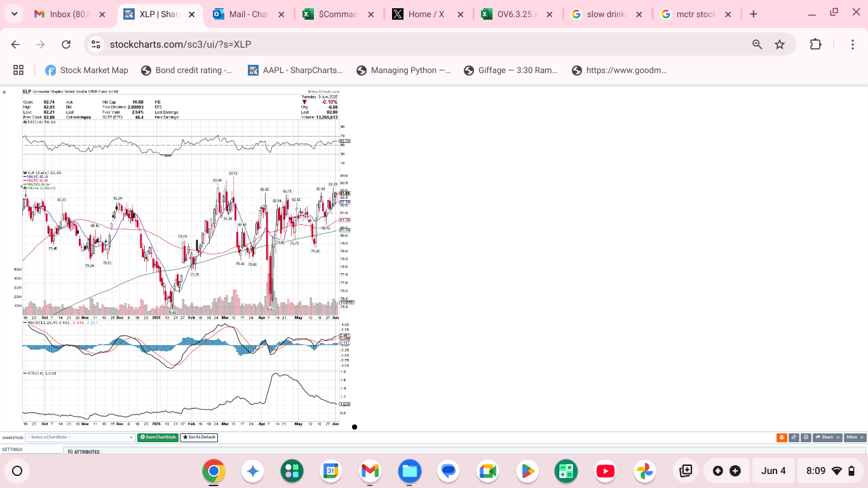Open YouTube from the shelf

pos(606,471)
